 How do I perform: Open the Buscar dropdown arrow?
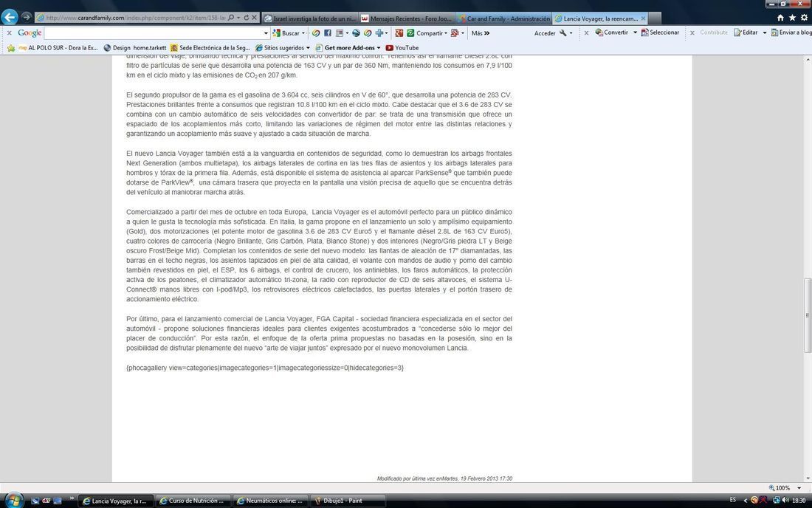pos(303,33)
